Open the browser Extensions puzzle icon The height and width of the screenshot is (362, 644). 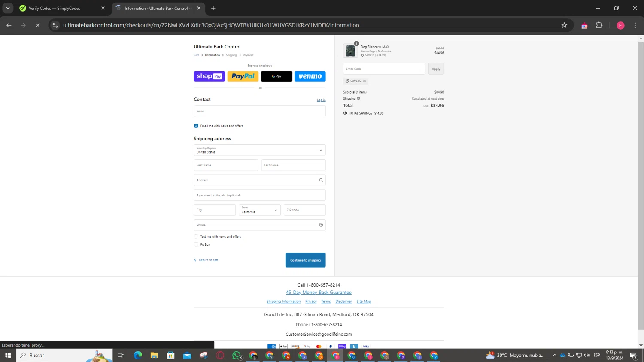tap(599, 25)
